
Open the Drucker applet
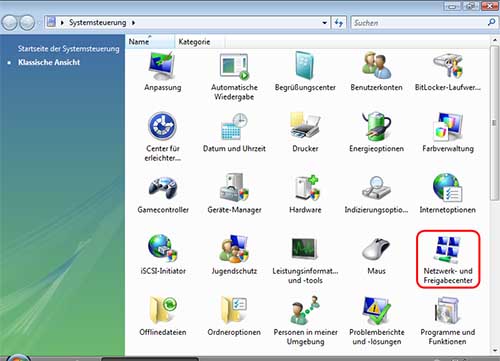305,133
